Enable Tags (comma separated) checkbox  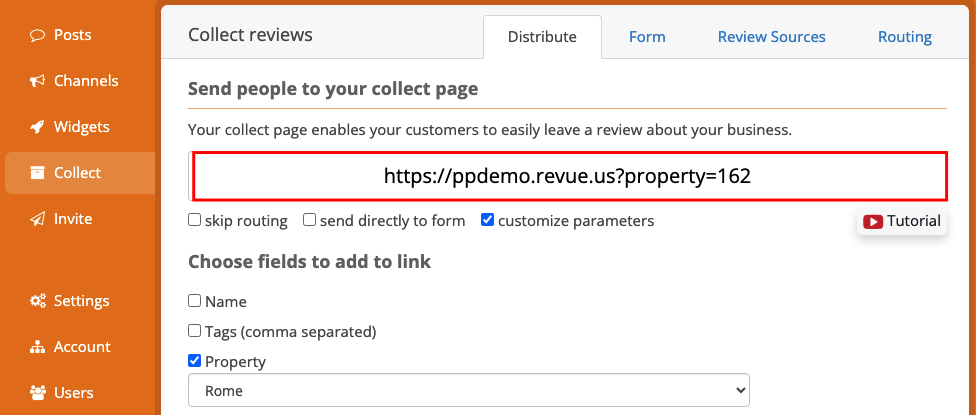[x=195, y=330]
